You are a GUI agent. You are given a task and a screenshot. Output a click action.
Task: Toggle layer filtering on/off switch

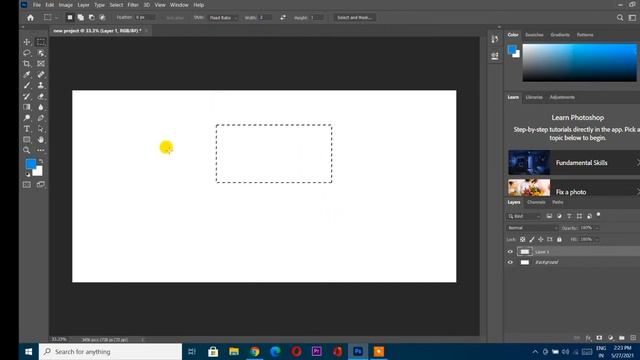599,215
